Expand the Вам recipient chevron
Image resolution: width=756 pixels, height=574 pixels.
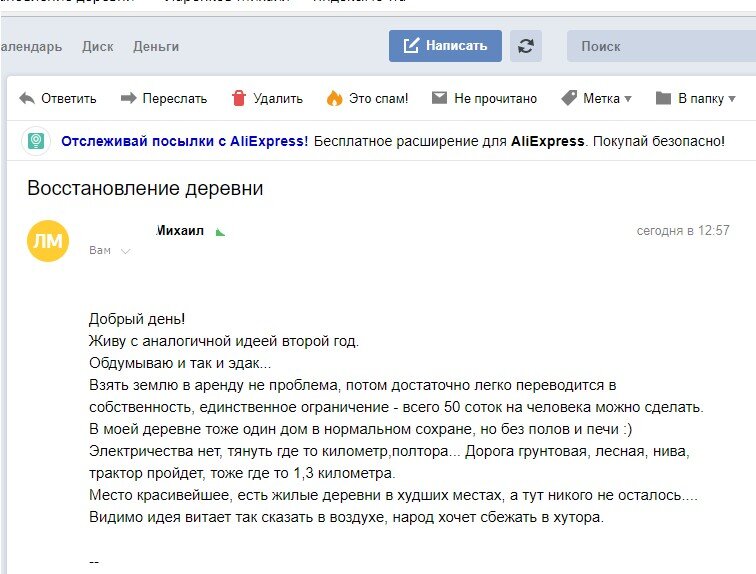[x=125, y=251]
